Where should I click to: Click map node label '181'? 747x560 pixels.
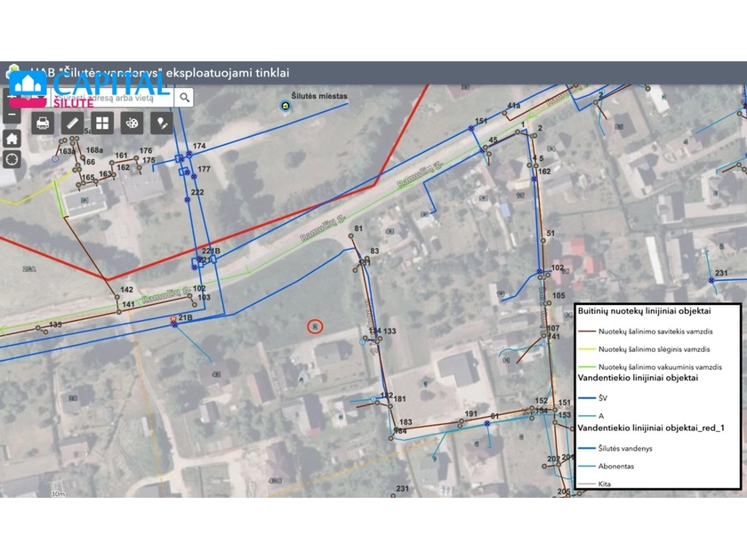(x=399, y=399)
